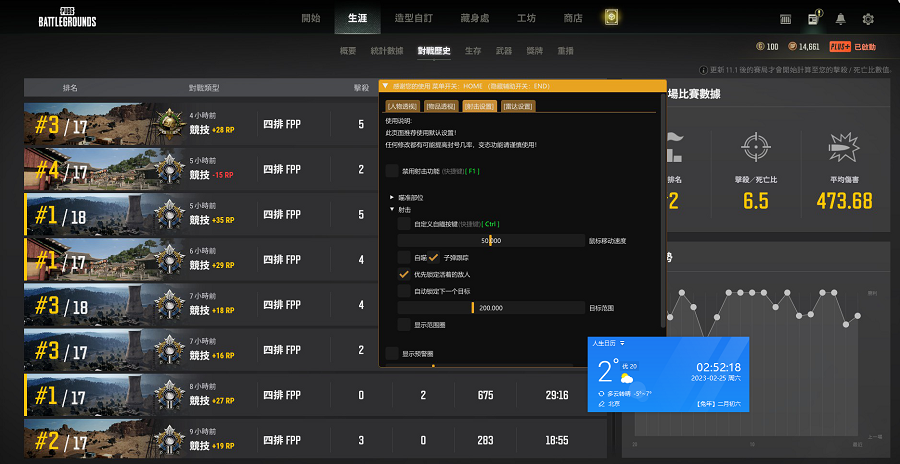This screenshot has height=464, width=900.
Task: Collapse overlay menu via the title bar triangle
Action: coord(386,86)
